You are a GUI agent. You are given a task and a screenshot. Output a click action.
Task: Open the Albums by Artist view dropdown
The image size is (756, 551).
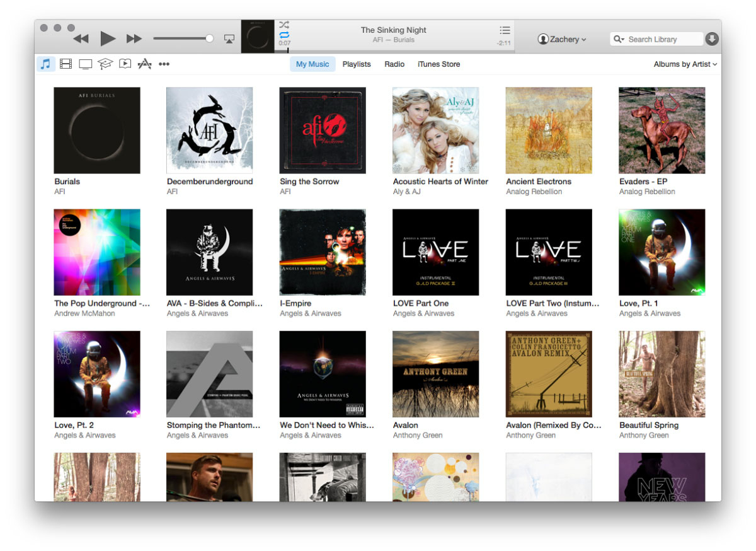(685, 64)
